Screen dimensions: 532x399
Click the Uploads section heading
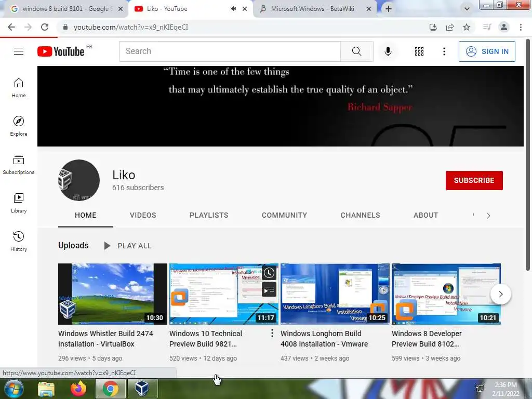pos(73,245)
